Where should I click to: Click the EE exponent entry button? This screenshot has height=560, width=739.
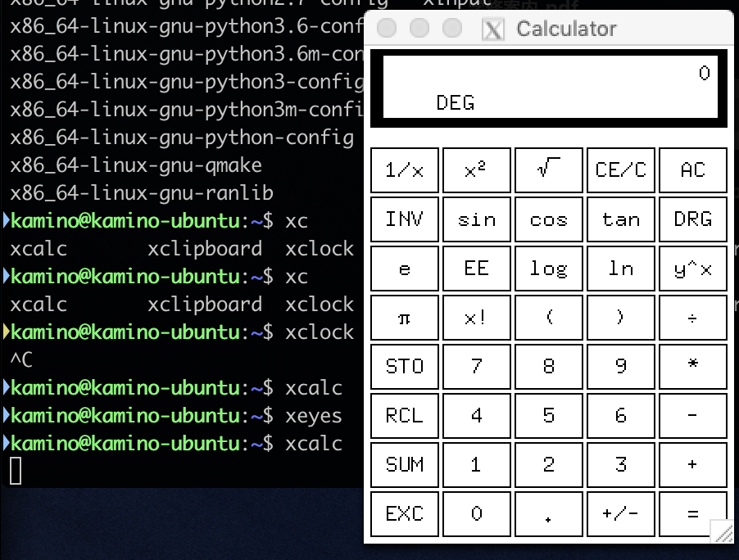(x=477, y=269)
